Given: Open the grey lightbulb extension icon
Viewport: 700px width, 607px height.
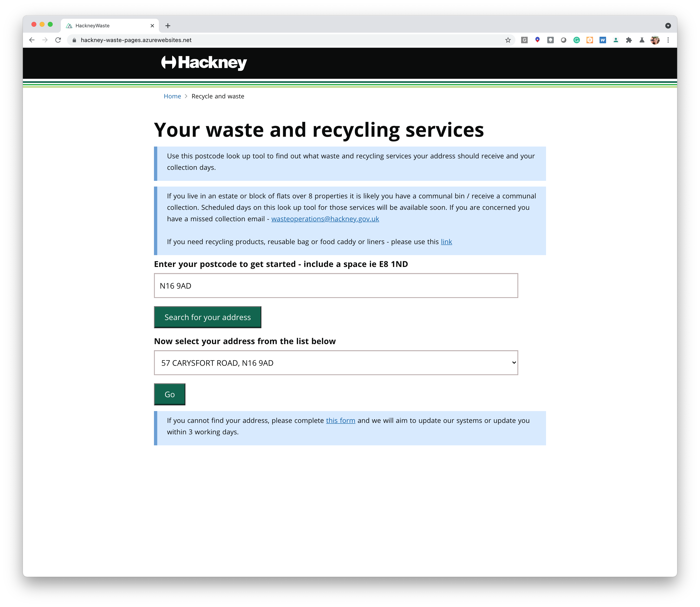Looking at the screenshot, I should pos(550,40).
